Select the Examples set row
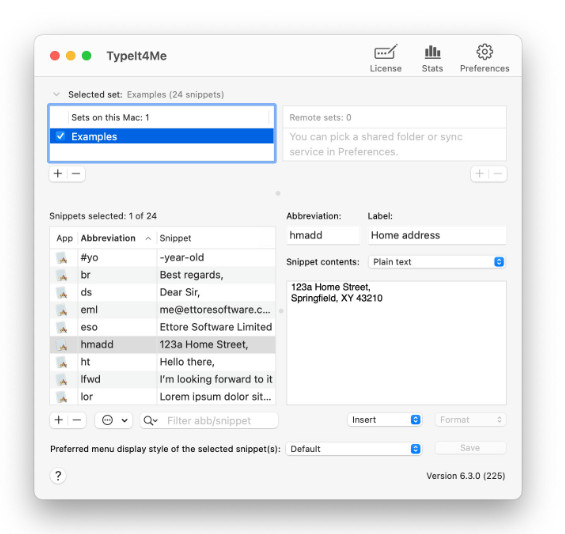The width and height of the screenshot is (565, 534). (x=162, y=136)
